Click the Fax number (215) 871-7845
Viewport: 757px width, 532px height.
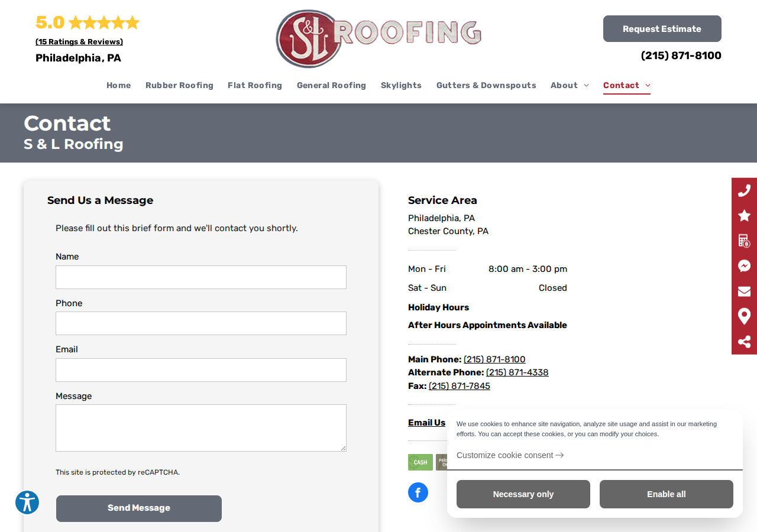(460, 386)
